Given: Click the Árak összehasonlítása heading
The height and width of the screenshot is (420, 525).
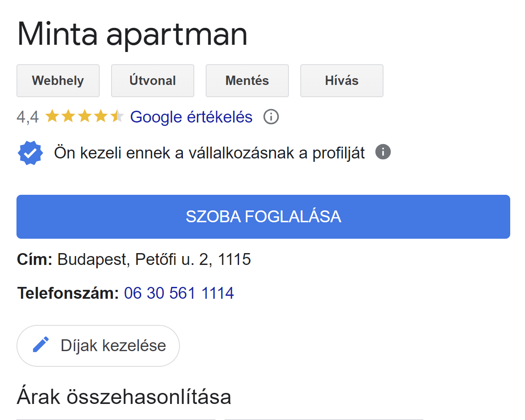Looking at the screenshot, I should tap(124, 396).
